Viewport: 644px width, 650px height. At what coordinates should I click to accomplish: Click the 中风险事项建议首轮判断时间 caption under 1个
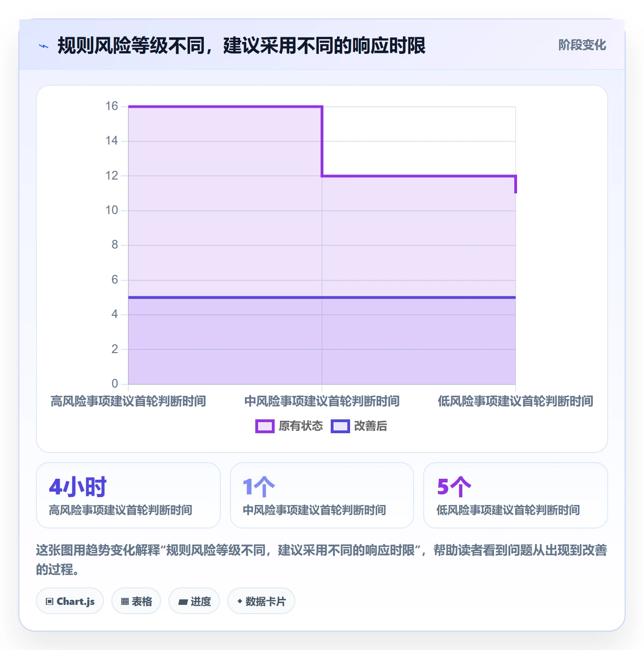pyautogui.click(x=315, y=510)
